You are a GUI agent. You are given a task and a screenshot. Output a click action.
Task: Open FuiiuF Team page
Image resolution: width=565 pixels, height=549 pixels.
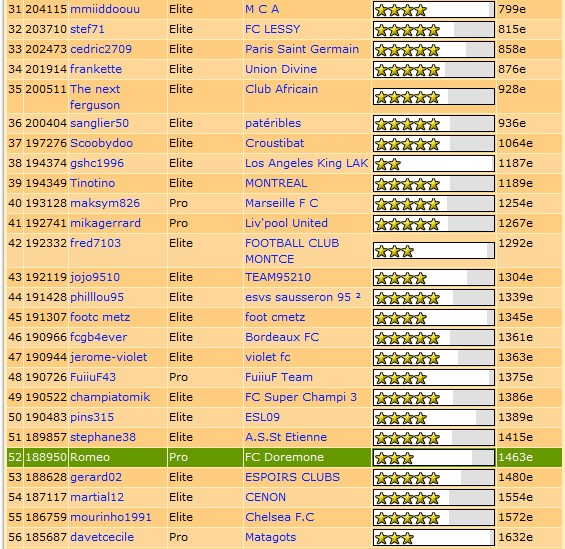pyautogui.click(x=279, y=377)
